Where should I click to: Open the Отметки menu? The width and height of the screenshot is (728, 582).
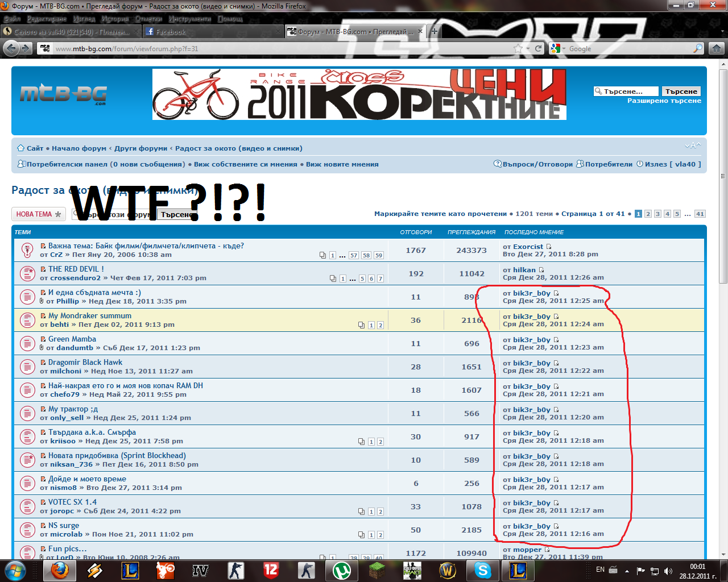click(x=148, y=19)
